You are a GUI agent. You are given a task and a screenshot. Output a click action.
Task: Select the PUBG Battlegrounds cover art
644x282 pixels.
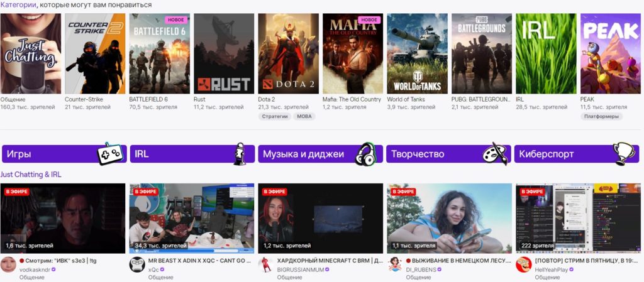482,53
